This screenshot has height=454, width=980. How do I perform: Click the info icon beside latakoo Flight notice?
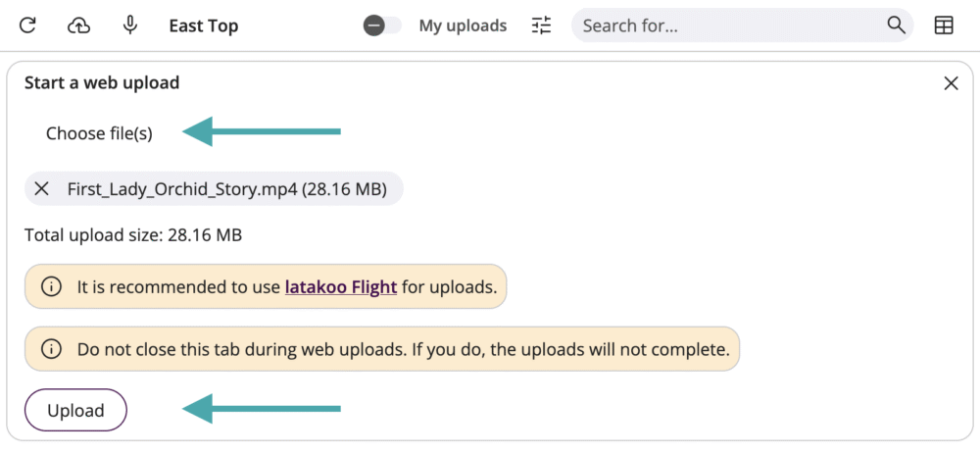[51, 287]
